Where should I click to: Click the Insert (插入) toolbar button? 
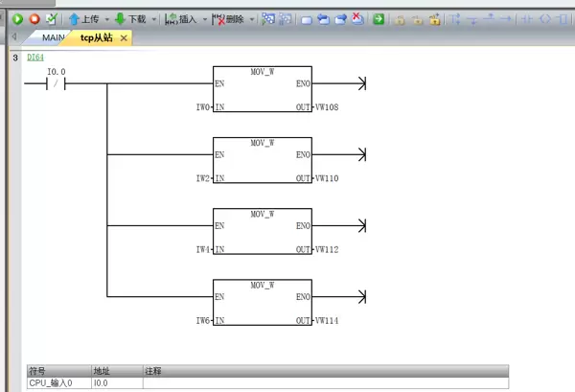[x=180, y=18]
